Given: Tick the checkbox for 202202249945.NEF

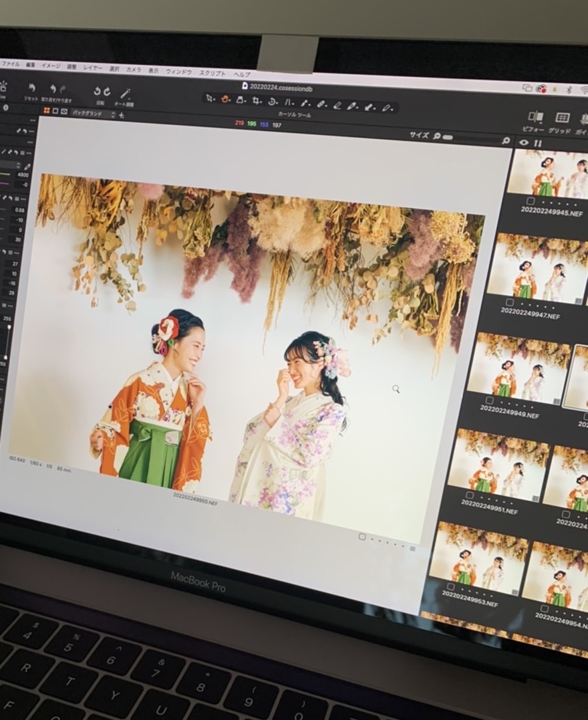Looking at the screenshot, I should pos(530,201).
